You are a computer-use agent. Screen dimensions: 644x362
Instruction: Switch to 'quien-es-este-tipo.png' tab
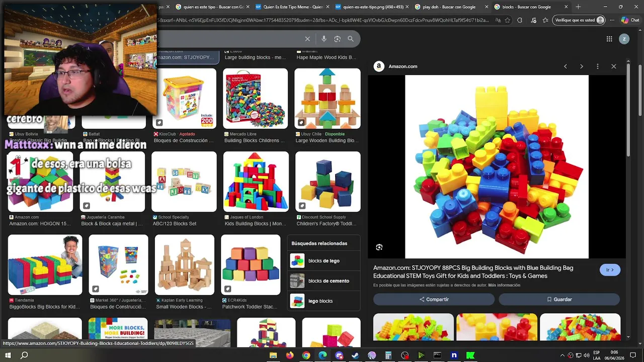pos(371,7)
